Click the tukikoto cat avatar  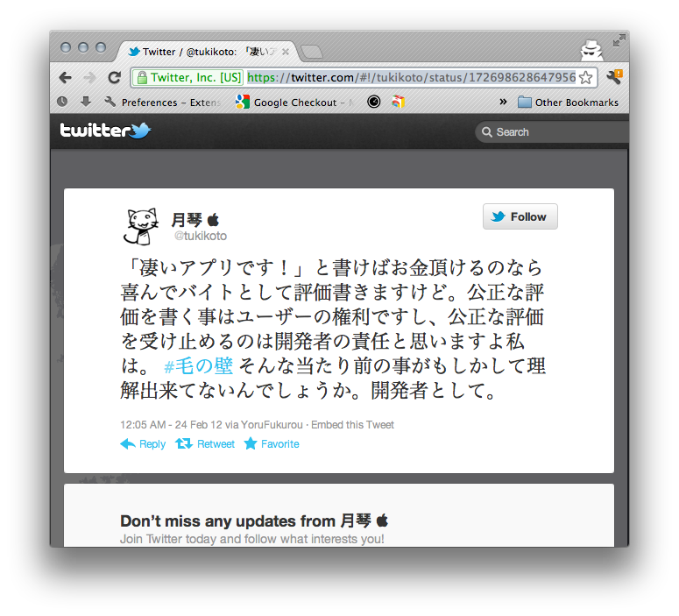pyautogui.click(x=142, y=227)
